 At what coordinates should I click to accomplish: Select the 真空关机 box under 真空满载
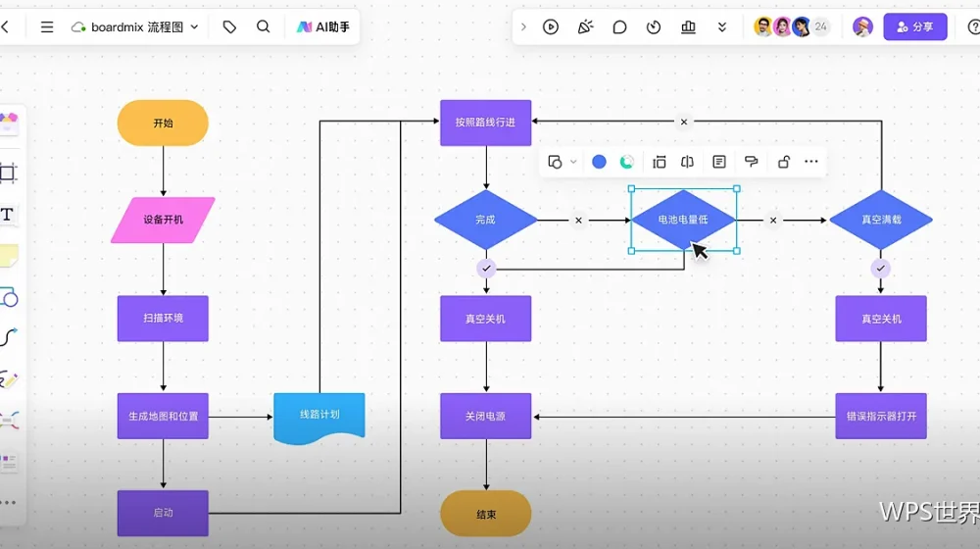881,319
